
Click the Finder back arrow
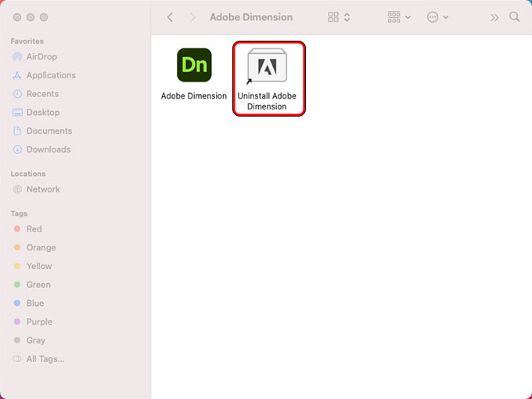pyautogui.click(x=171, y=17)
